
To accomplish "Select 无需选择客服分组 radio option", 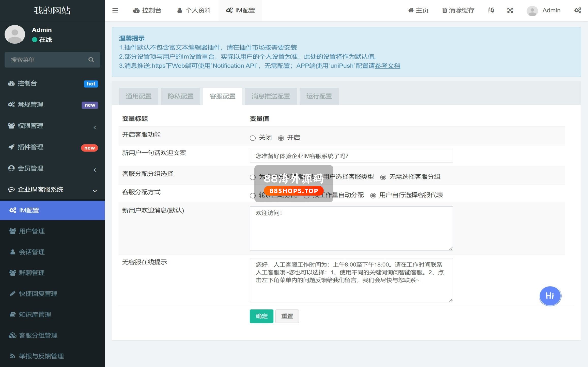I will [x=383, y=177].
